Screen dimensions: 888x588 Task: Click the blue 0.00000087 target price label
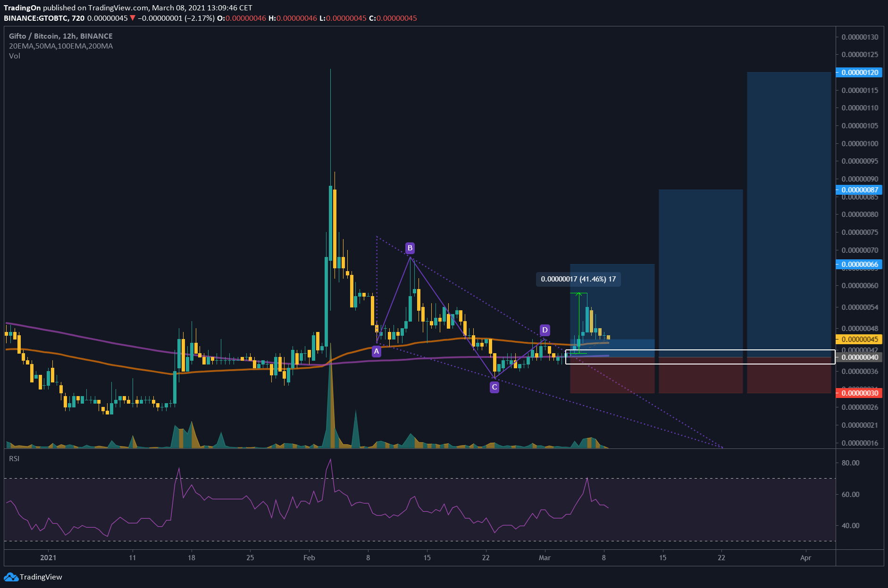click(859, 190)
